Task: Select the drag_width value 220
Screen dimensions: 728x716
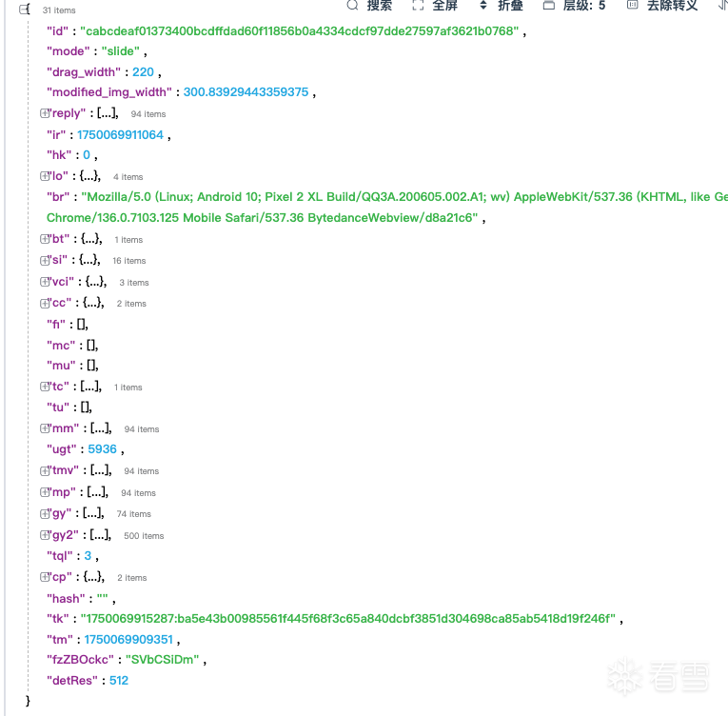Action: 143,72
